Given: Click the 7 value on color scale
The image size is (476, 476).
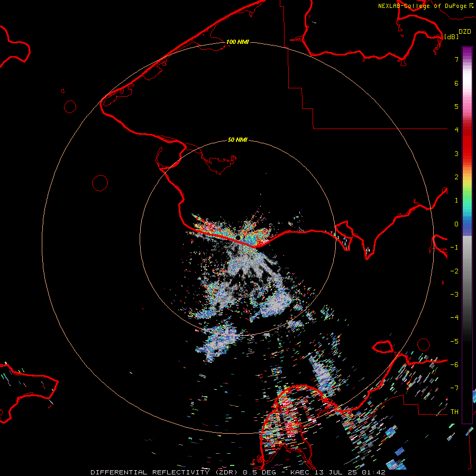Looking at the screenshot, I should 456,59.
